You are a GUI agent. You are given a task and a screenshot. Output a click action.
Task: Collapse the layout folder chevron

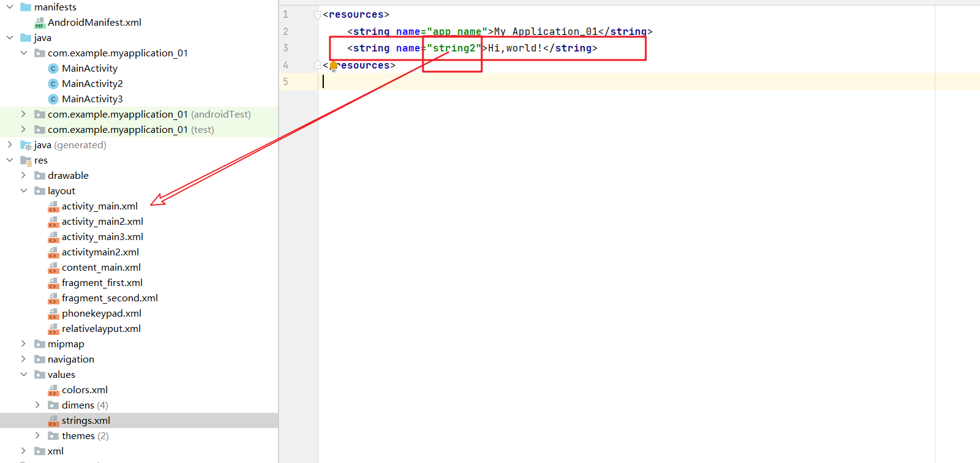[24, 190]
